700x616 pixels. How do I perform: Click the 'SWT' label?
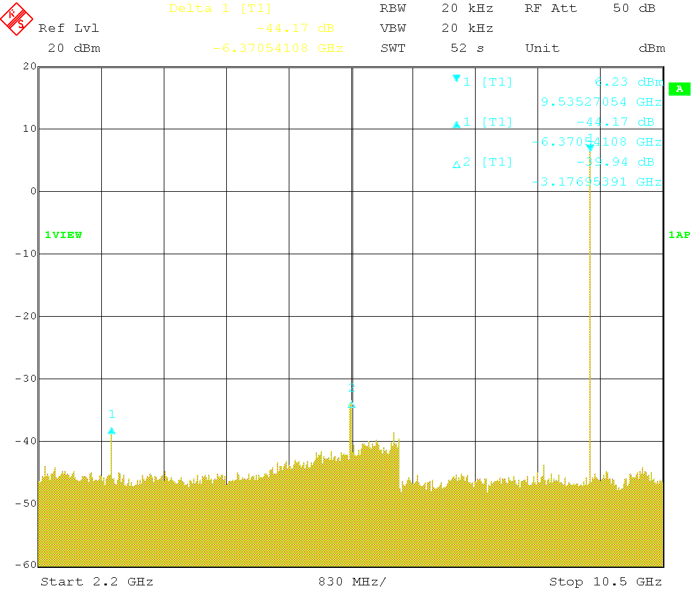(x=393, y=48)
